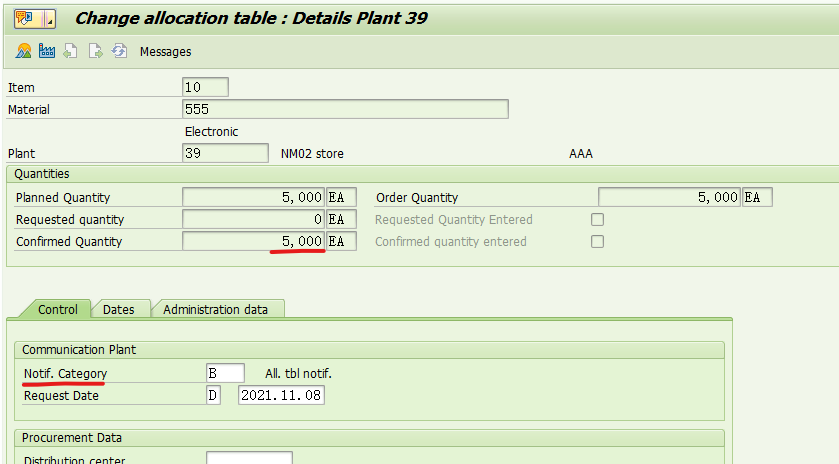The width and height of the screenshot is (839, 464).
Task: Click the Requested quantity unit EA field
Action: pyautogui.click(x=341, y=219)
